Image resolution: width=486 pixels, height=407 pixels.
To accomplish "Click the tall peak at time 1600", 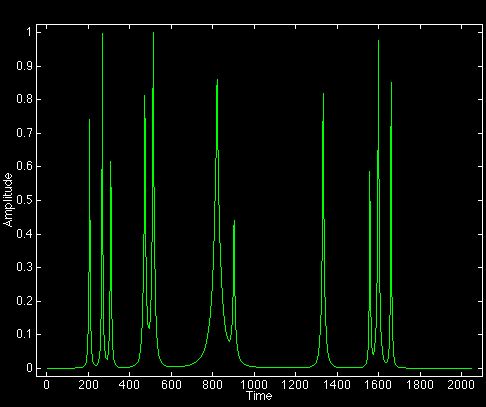I will [x=378, y=41].
